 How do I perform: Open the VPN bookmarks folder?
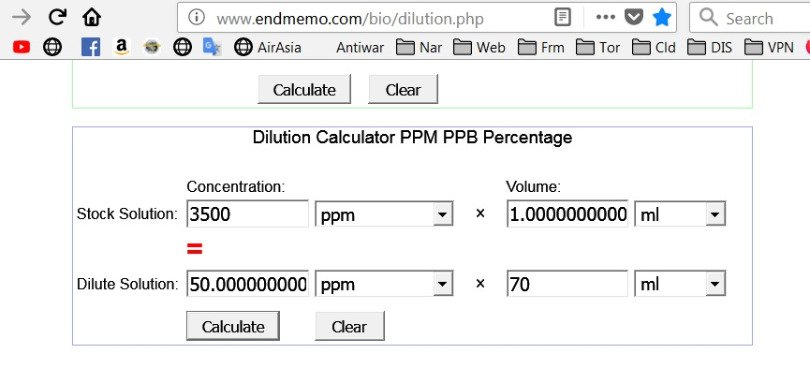tap(769, 48)
